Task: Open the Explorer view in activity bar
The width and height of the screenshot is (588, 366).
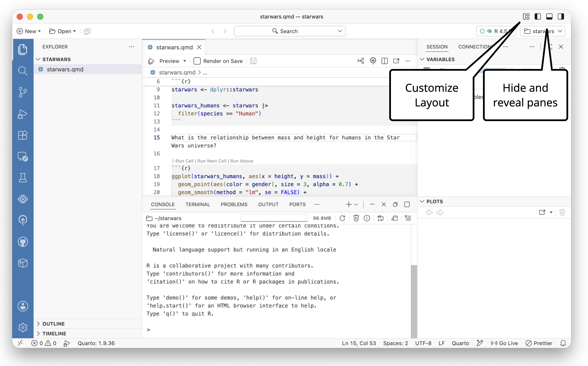Action: 23,49
